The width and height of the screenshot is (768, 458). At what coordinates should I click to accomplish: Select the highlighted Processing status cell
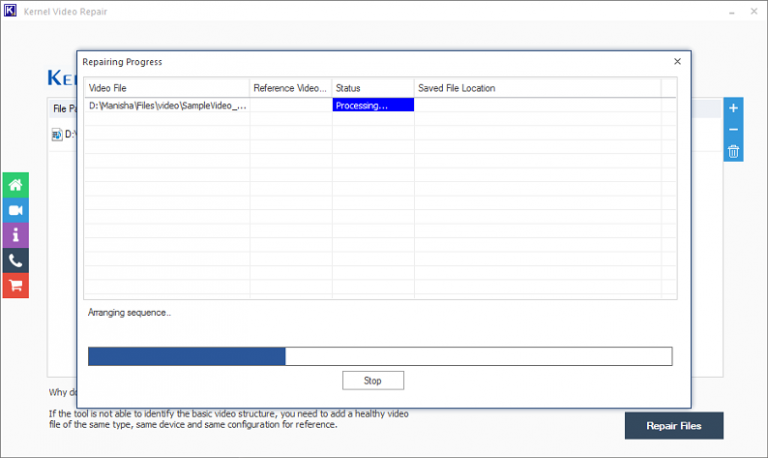pos(372,105)
